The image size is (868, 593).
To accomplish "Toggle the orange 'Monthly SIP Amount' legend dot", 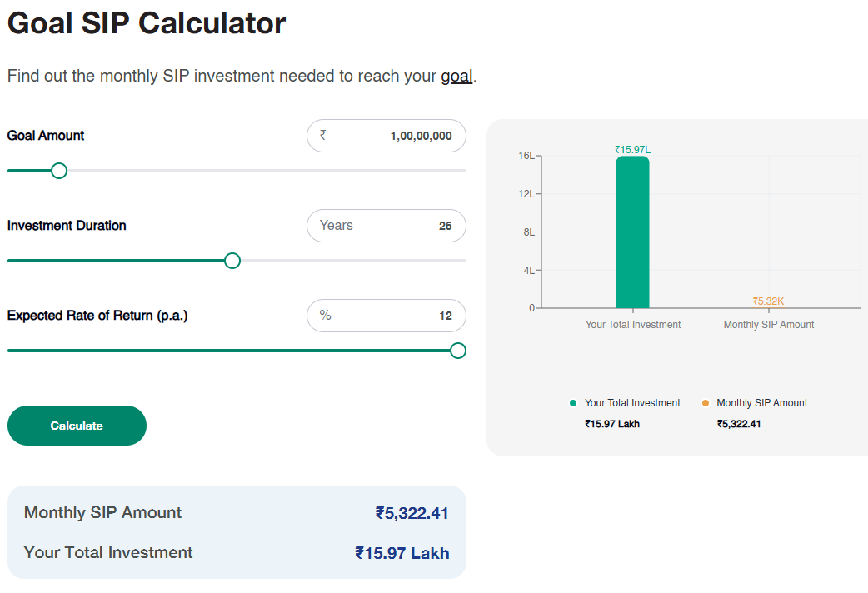I will [706, 403].
